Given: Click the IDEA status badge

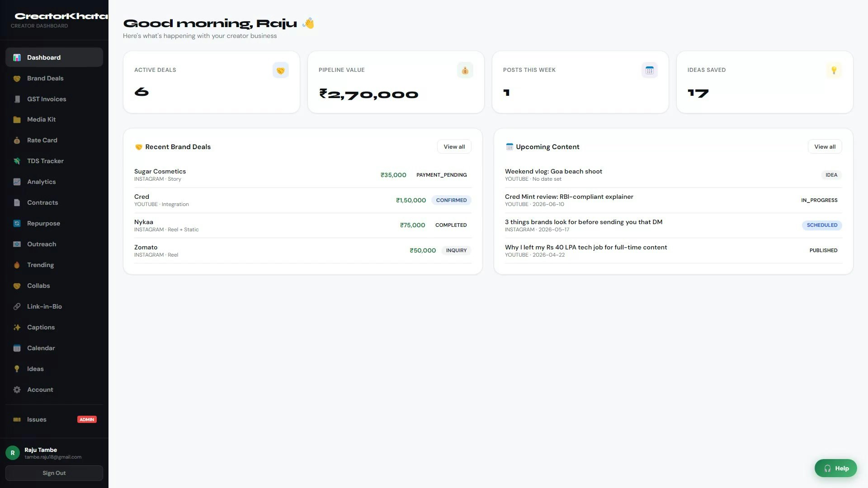Looking at the screenshot, I should click(x=831, y=175).
